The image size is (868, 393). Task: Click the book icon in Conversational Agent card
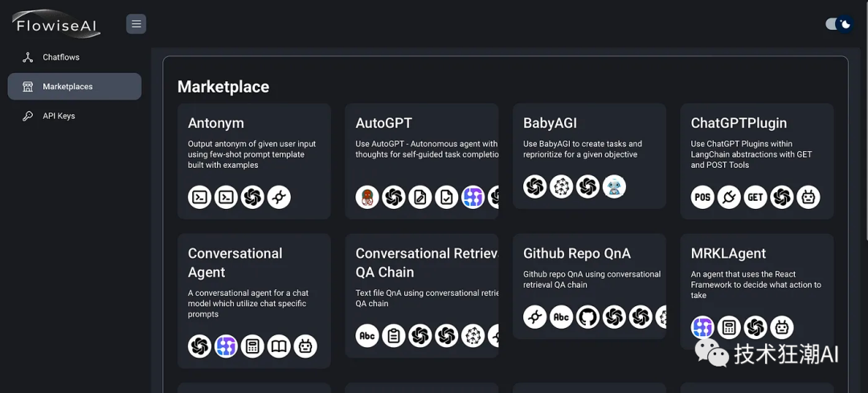click(279, 346)
